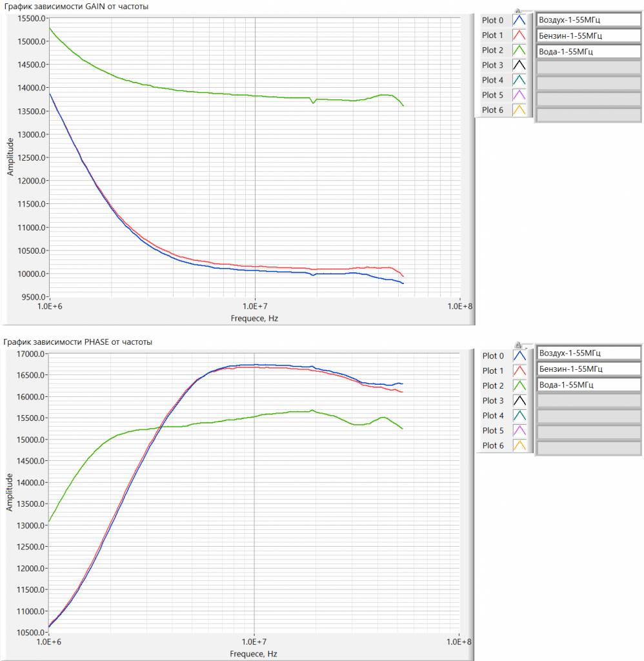The width and height of the screenshot is (644, 661).
Task: Click the red Plot 1 icon in PHASE legend
Action: click(x=519, y=371)
